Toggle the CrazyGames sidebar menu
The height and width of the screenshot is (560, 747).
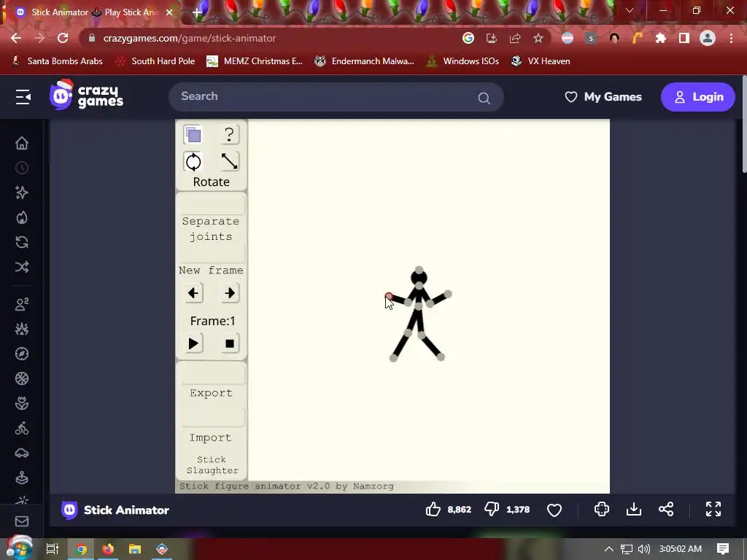point(23,97)
